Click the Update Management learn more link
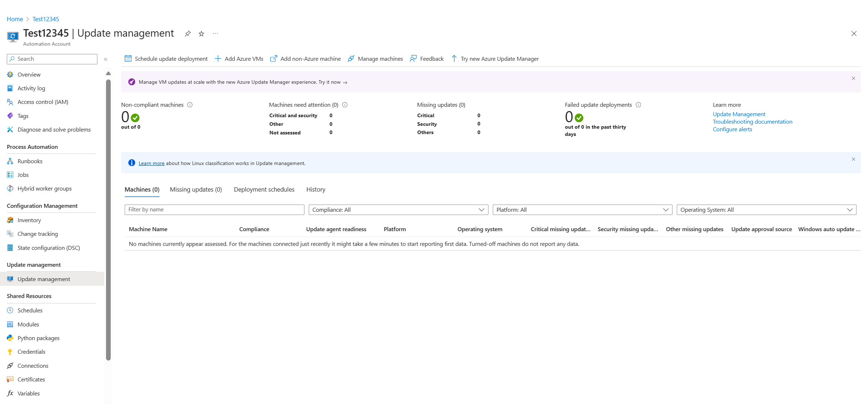This screenshot has width=868, height=417. click(x=739, y=114)
